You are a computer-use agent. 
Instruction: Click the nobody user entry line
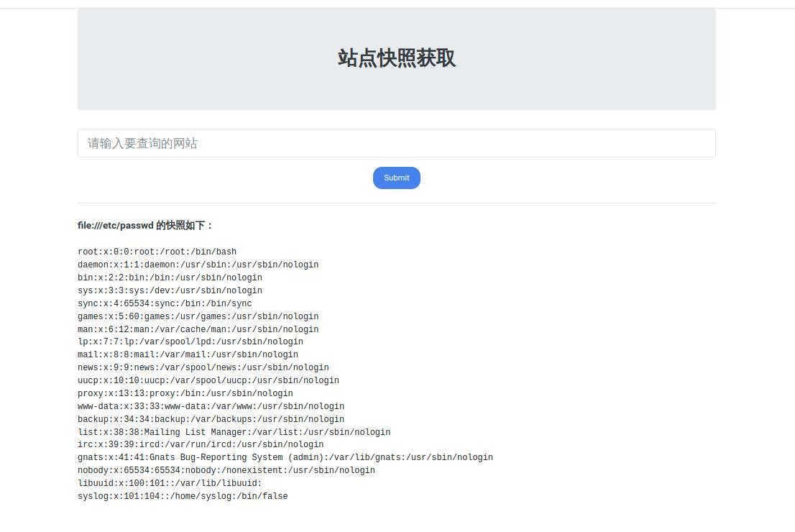click(x=226, y=471)
